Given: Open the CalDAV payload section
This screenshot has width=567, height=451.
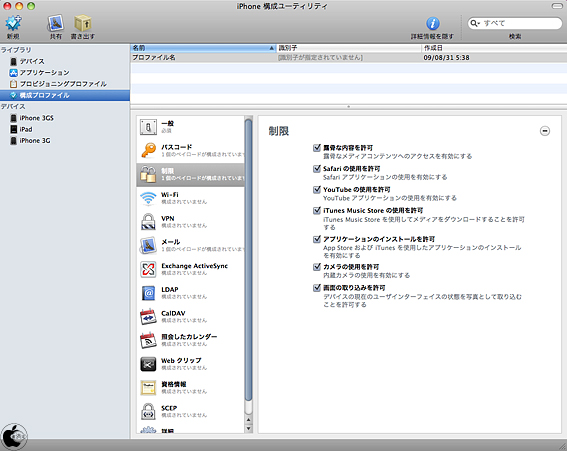Looking at the screenshot, I should (x=191, y=317).
